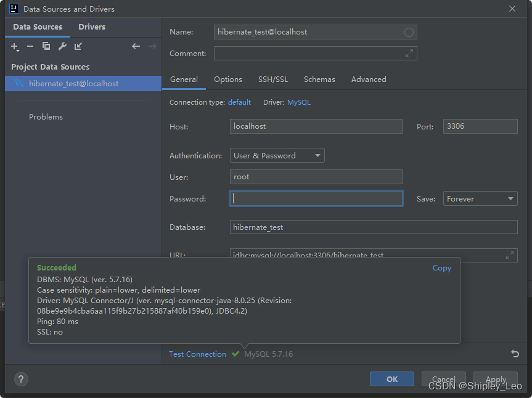
Task: Click the Test Connection link
Action: click(197, 354)
